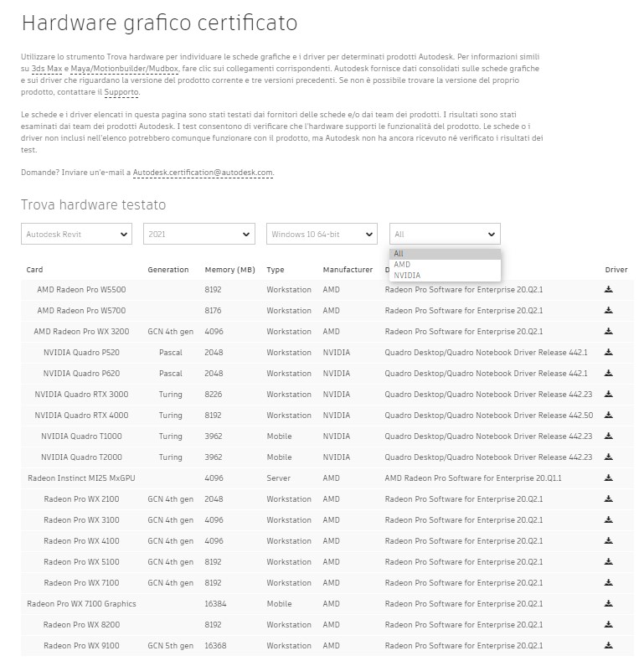Download driver for Radeon Instinct MI25 MxGPU

click(608, 478)
